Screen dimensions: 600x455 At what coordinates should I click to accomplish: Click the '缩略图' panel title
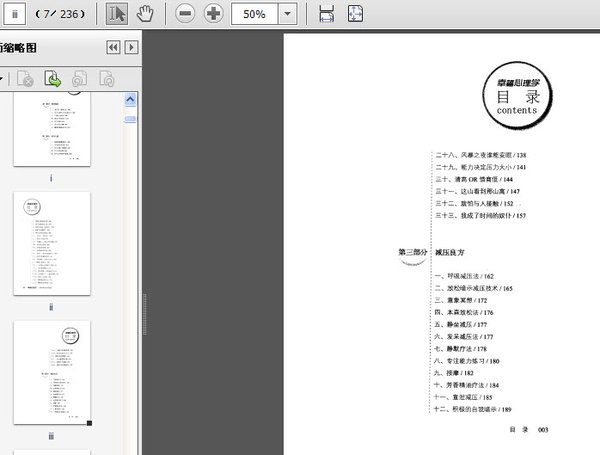18,48
